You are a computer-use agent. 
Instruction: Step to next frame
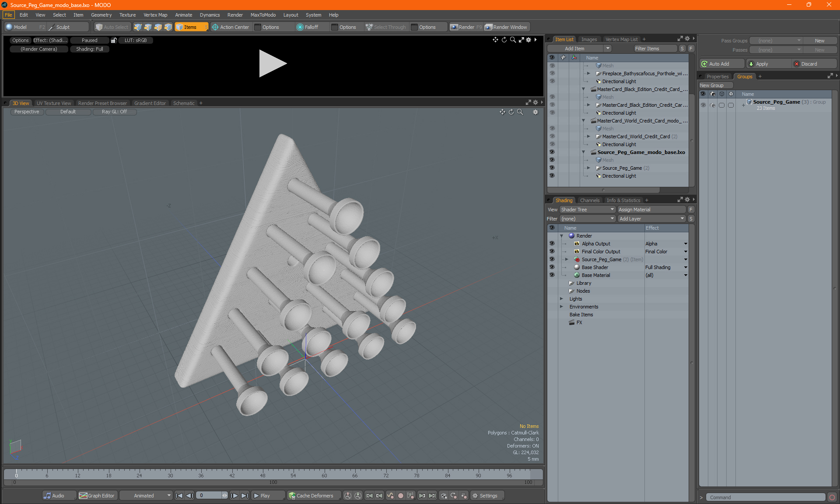234,496
